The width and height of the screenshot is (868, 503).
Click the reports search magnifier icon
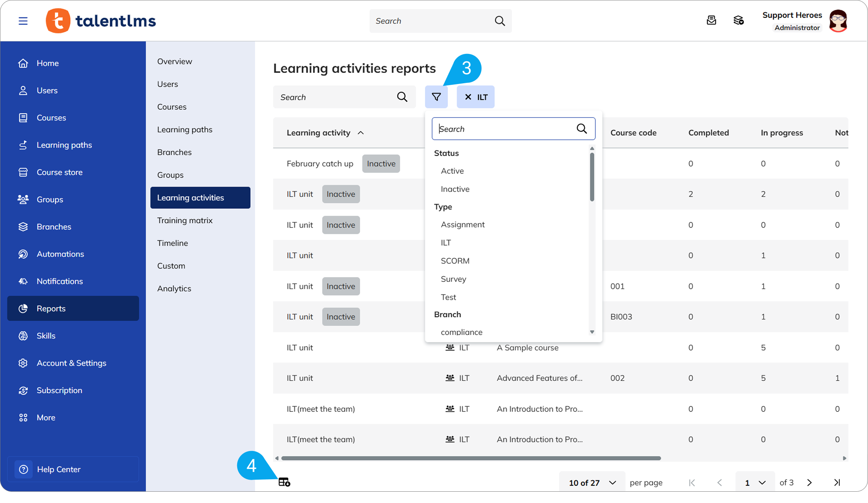(x=402, y=97)
